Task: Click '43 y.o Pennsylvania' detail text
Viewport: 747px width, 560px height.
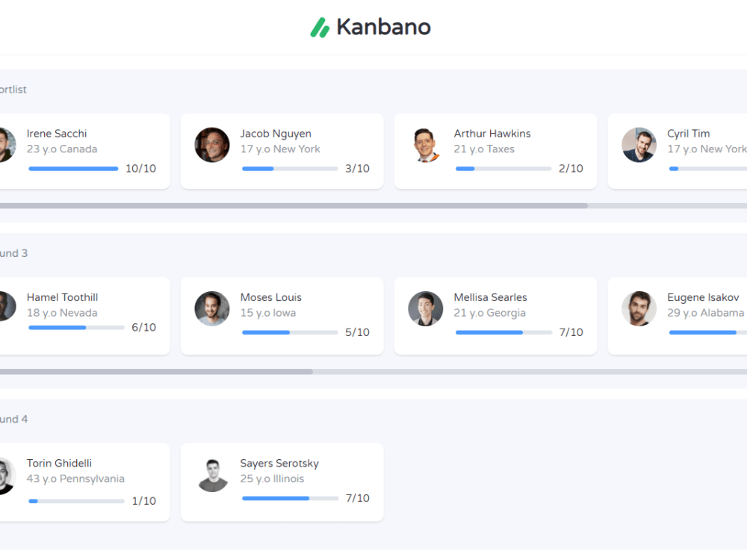Action: [x=75, y=479]
